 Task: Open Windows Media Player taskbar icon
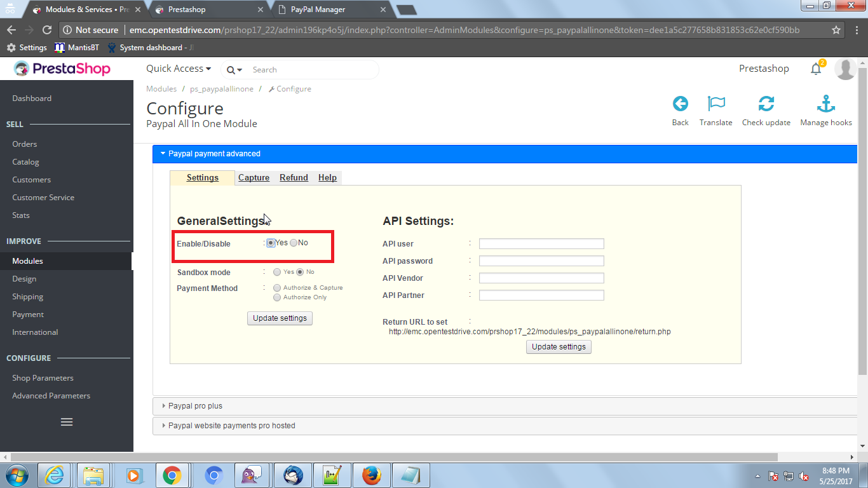[x=133, y=475]
